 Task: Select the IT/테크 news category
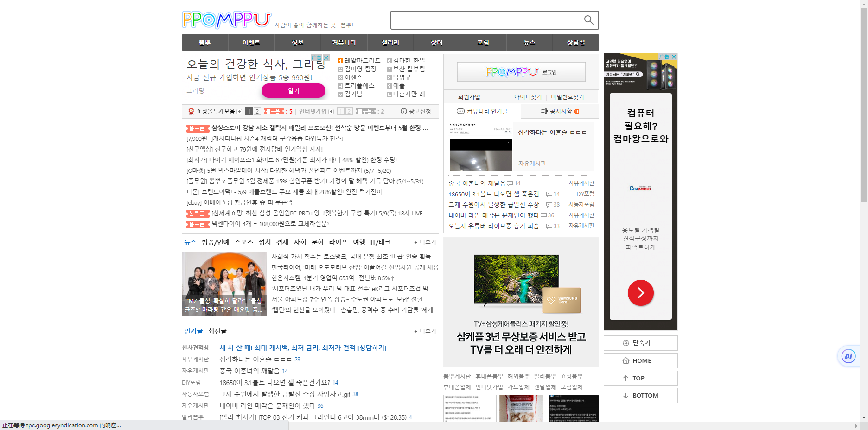(x=381, y=242)
